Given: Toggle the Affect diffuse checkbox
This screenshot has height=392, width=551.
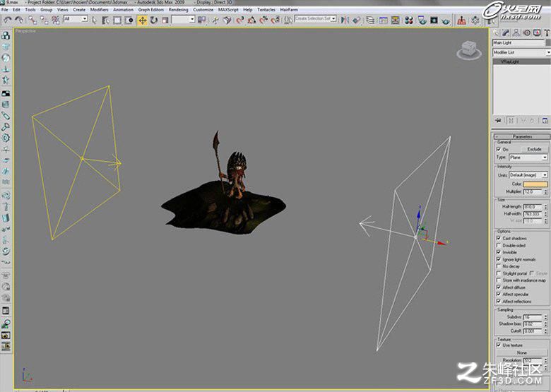Looking at the screenshot, I should [x=498, y=287].
